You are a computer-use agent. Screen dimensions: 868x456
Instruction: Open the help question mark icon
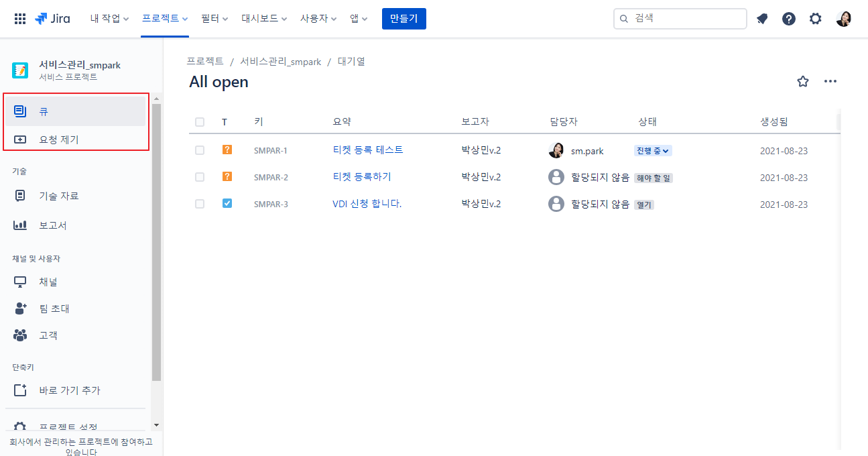point(789,19)
